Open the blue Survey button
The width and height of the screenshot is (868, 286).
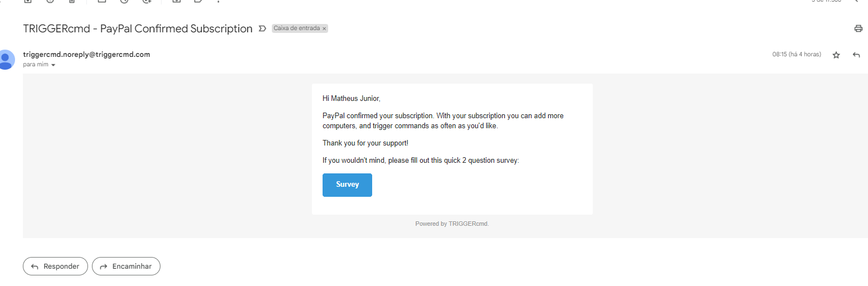347,185
